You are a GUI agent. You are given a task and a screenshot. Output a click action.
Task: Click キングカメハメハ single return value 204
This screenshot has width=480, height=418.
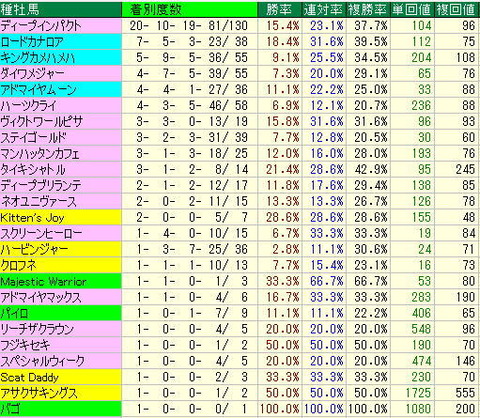(421, 58)
